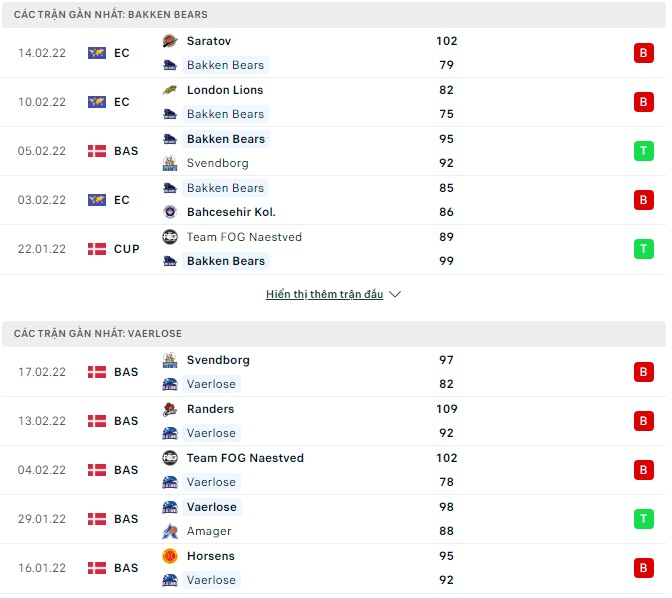Click red B result badge for Saratov match
This screenshot has height=598, width=672.
pos(643,53)
